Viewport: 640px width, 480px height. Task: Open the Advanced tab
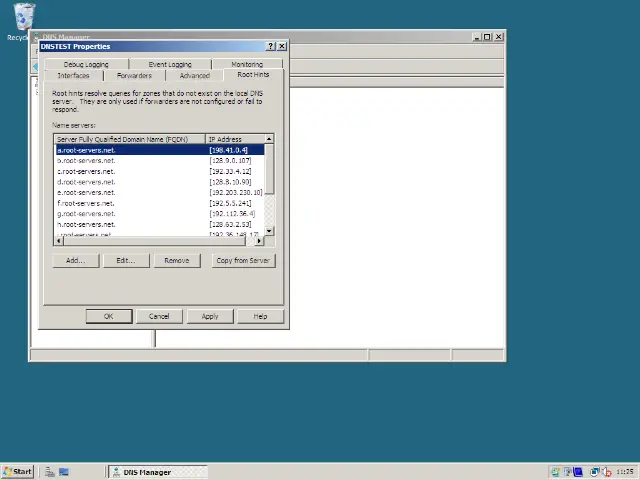point(195,76)
